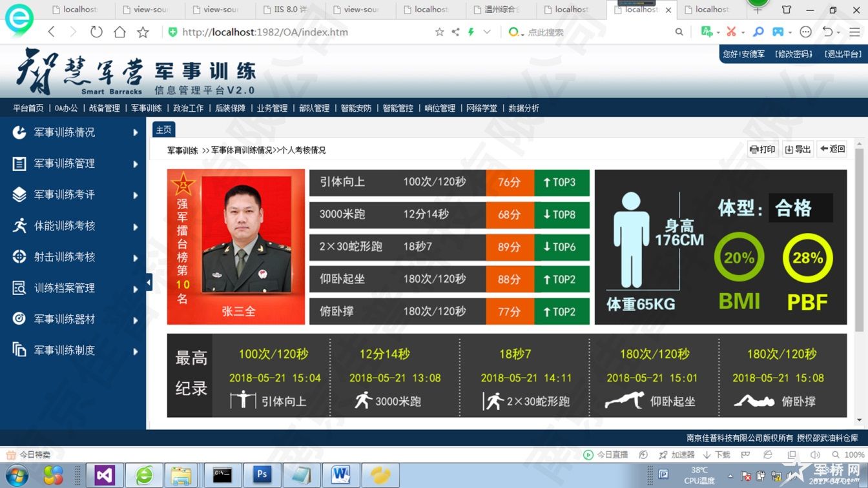This screenshot has width=868, height=488.
Task: Click the 射击训练考核 target icon
Action: click(19, 257)
